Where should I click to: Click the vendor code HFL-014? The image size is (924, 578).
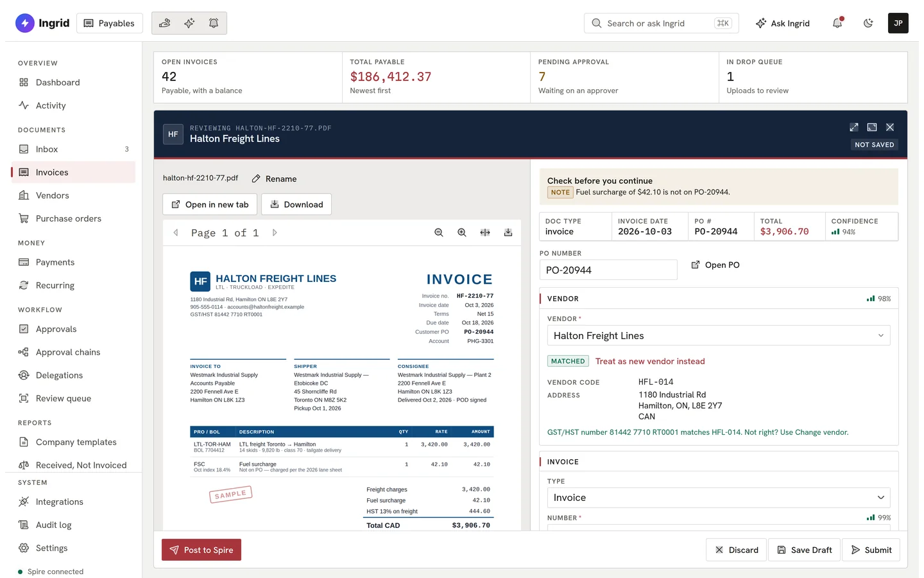pyautogui.click(x=656, y=381)
